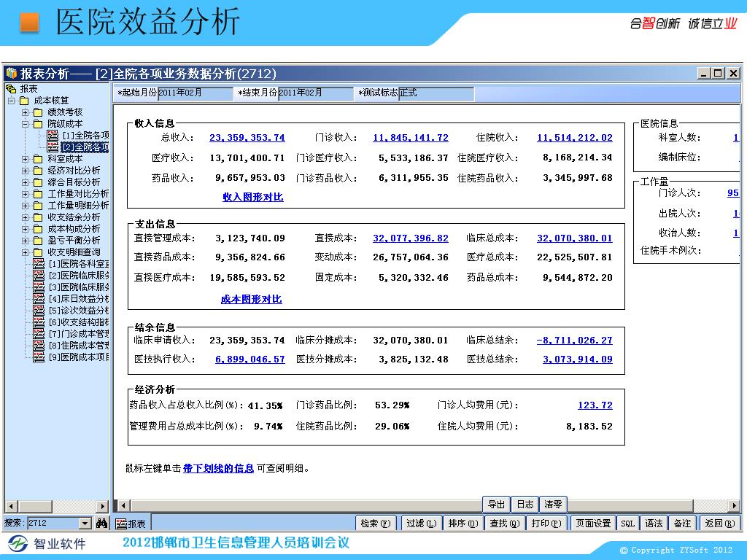Click tree panel scrollbar left arrow

click(x=12, y=506)
